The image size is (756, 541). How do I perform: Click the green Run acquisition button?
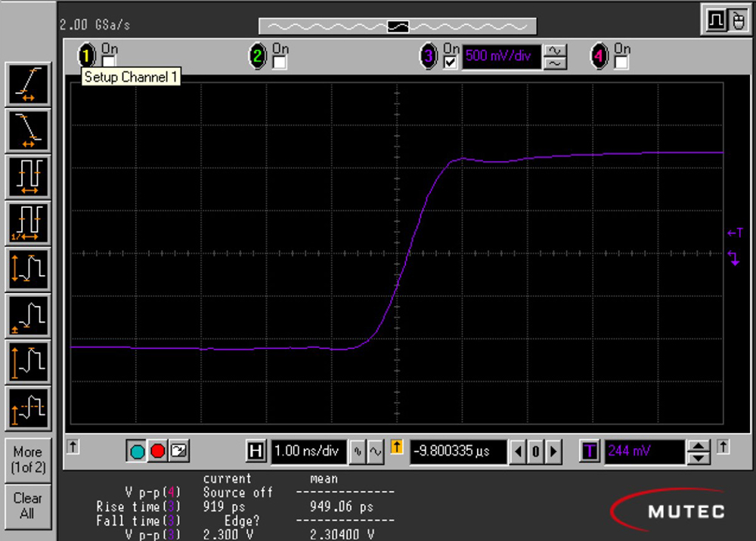pyautogui.click(x=137, y=451)
